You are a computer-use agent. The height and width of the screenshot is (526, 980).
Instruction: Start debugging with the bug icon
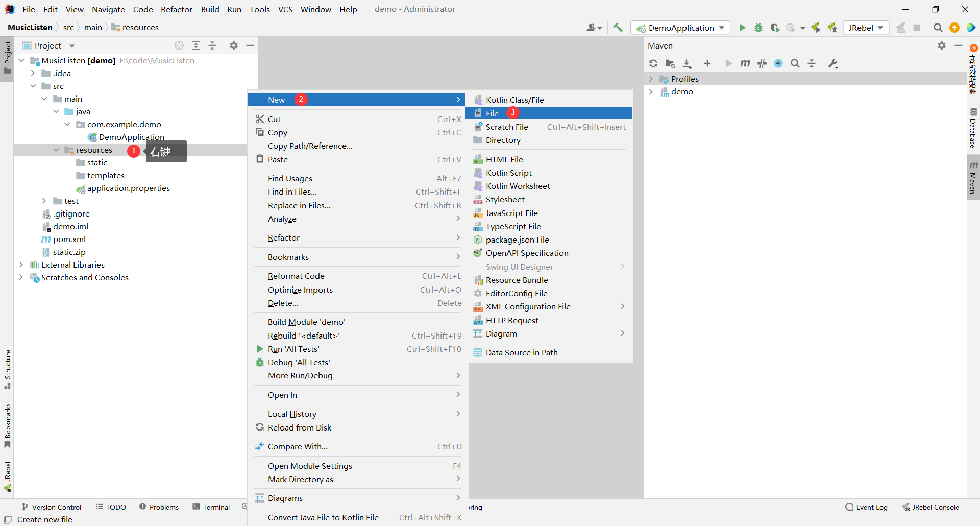pos(758,28)
